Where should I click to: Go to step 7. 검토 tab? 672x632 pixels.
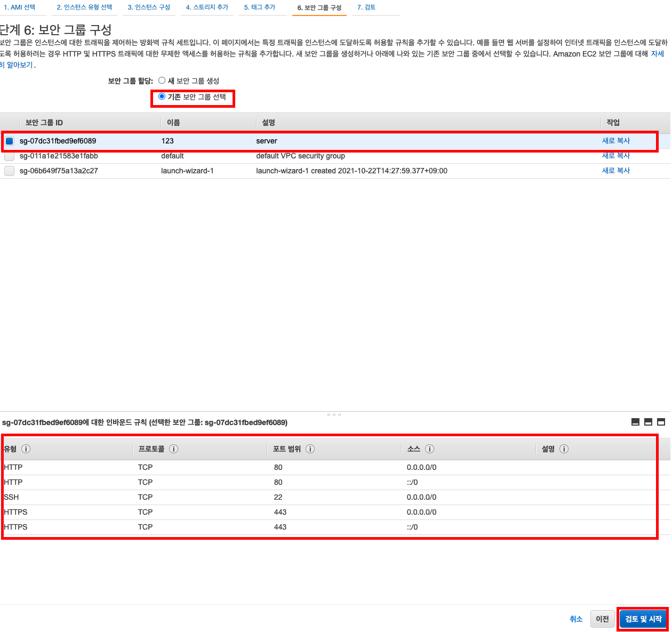pyautogui.click(x=366, y=7)
